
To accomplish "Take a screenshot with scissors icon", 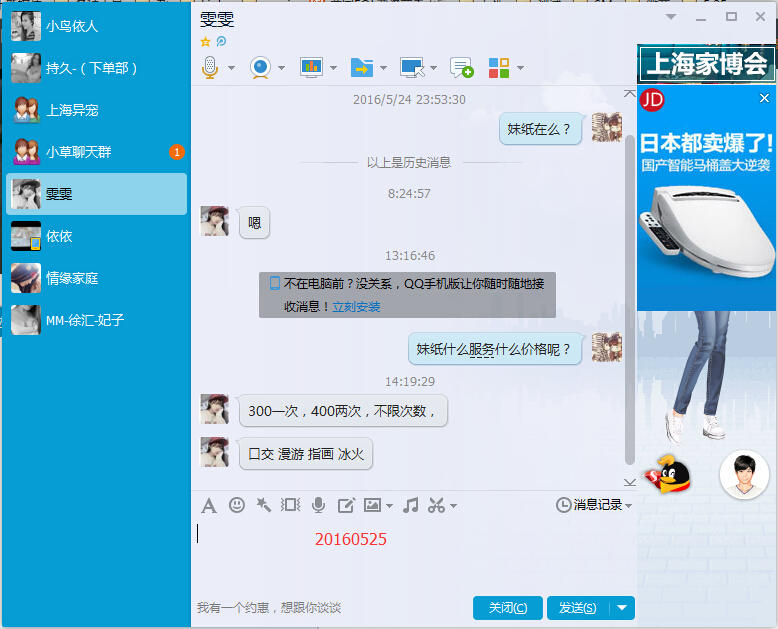I will tap(437, 505).
